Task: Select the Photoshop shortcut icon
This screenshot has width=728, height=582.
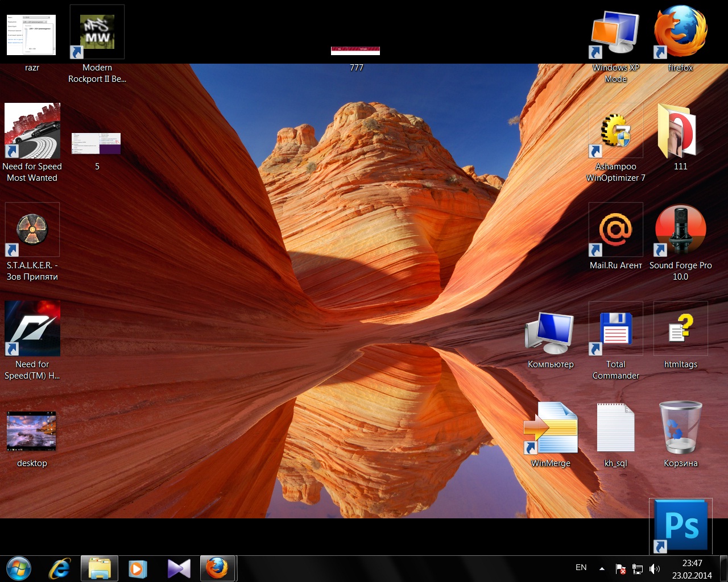Action: pos(681,526)
